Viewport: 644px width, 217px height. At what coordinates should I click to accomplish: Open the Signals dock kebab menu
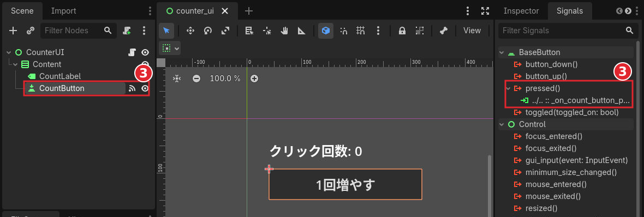click(x=637, y=11)
